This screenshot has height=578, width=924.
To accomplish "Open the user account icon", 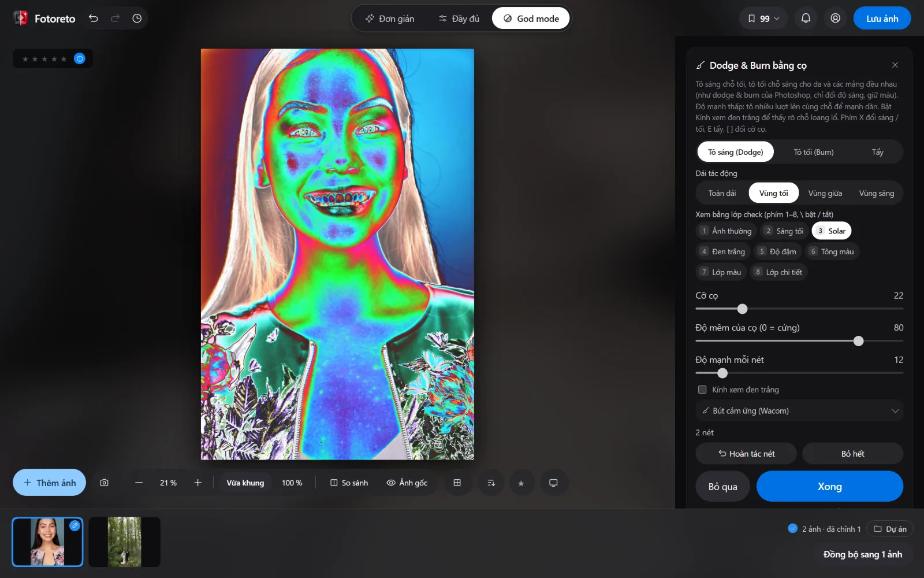I will pyautogui.click(x=835, y=18).
